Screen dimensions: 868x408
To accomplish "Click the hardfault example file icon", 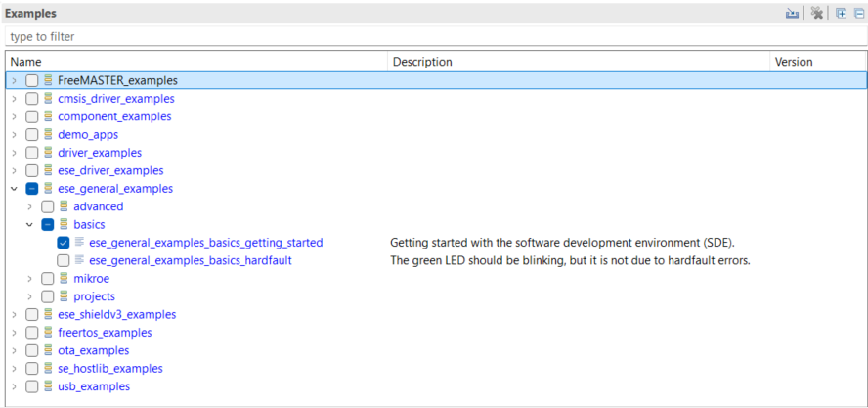I will pos(79,260).
